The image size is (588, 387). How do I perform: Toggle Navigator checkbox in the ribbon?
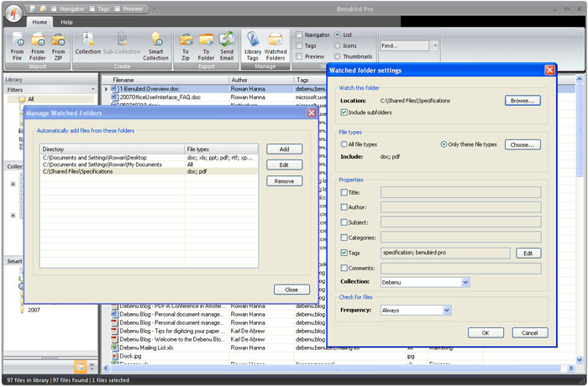[299, 35]
